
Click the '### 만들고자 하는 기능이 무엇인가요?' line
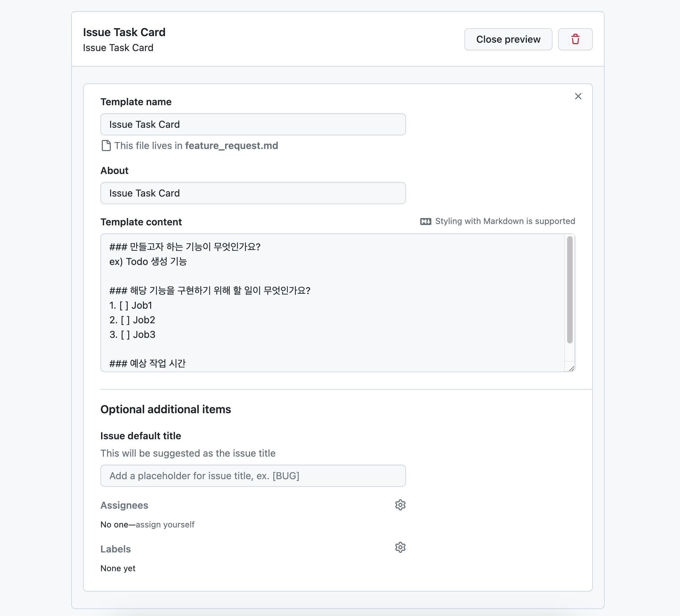(x=185, y=247)
